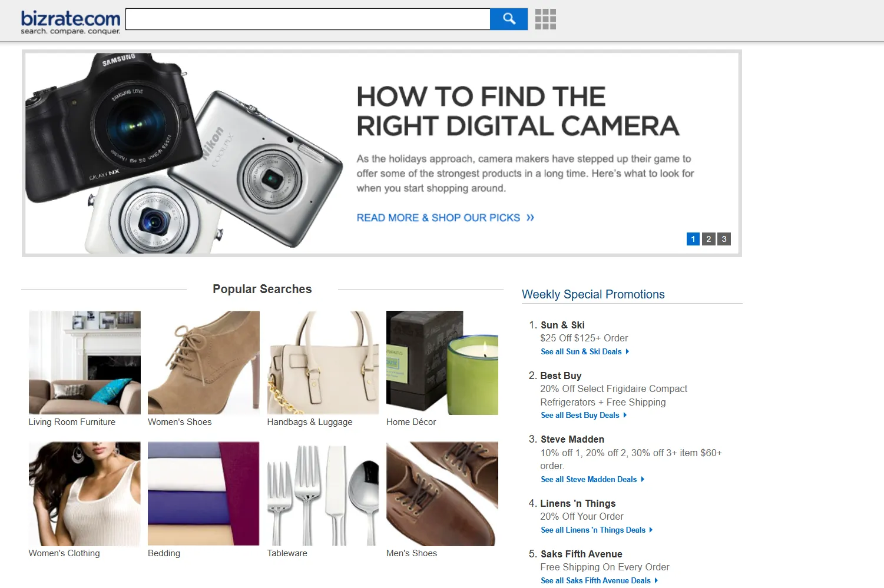Image resolution: width=884 pixels, height=588 pixels.
Task: Click the Bedding text label
Action: click(164, 553)
